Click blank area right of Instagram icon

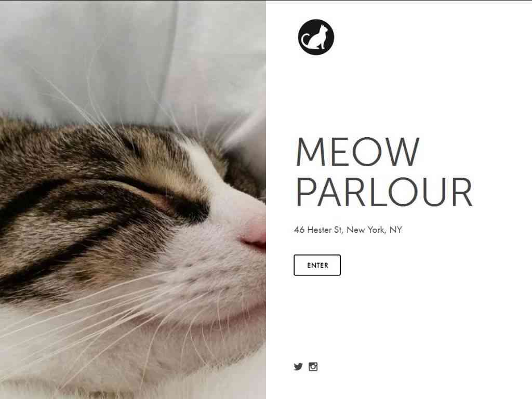(x=407, y=367)
